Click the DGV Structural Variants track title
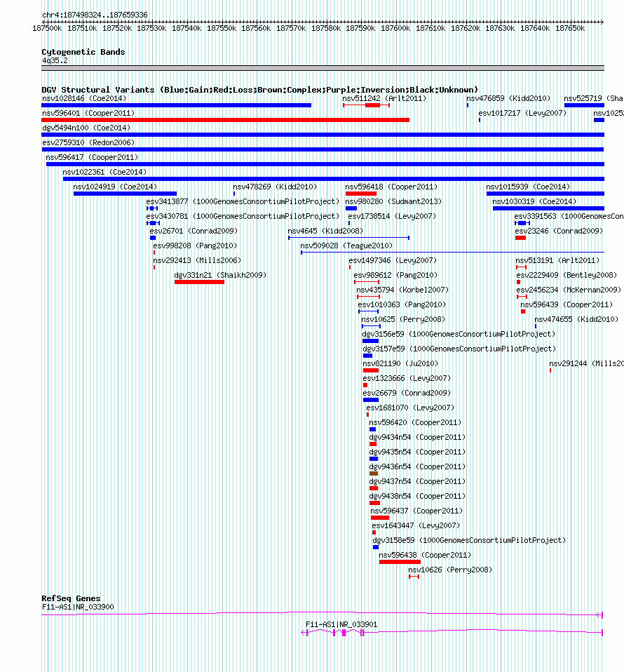 coord(259,90)
